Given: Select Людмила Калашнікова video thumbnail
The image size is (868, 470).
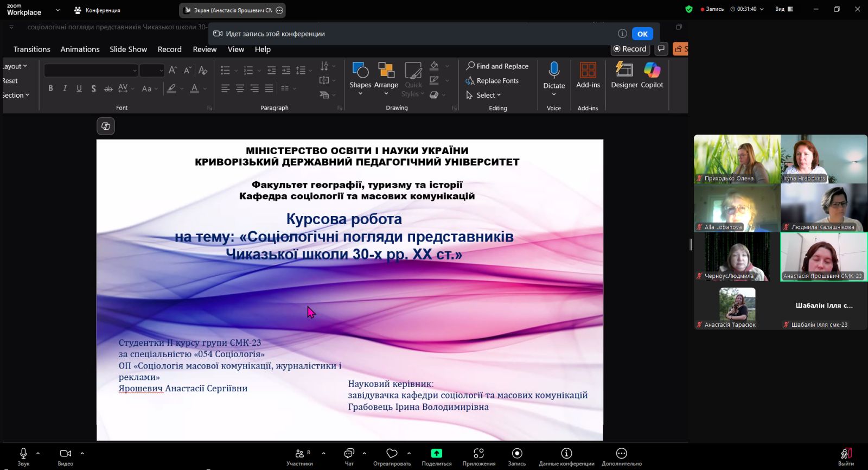Looking at the screenshot, I should click(824, 207).
